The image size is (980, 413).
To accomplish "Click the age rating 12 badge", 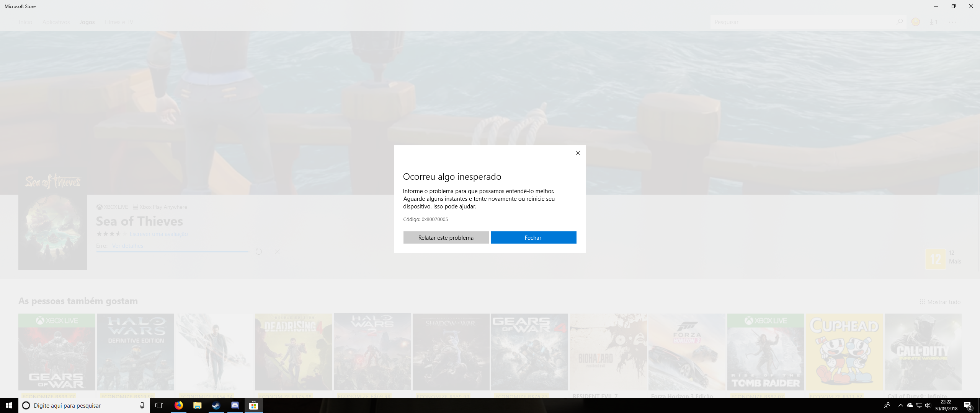I will 935,259.
